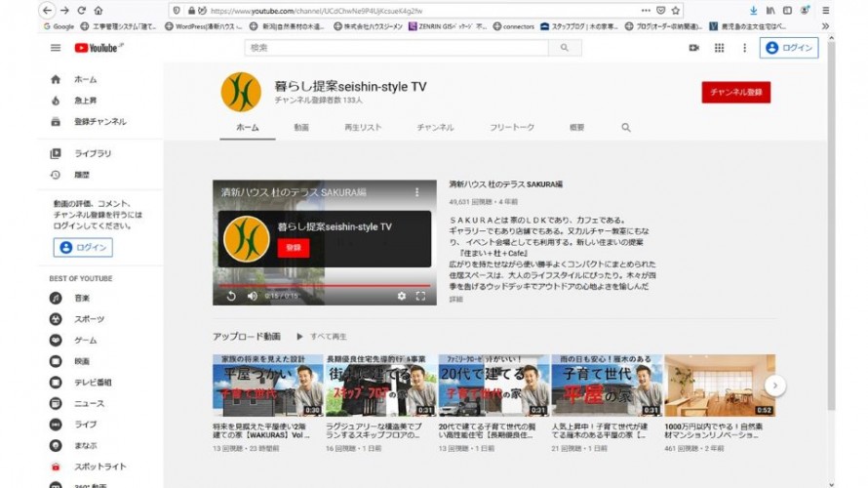Open the YouTube settings three-dot menu

pyautogui.click(x=744, y=48)
